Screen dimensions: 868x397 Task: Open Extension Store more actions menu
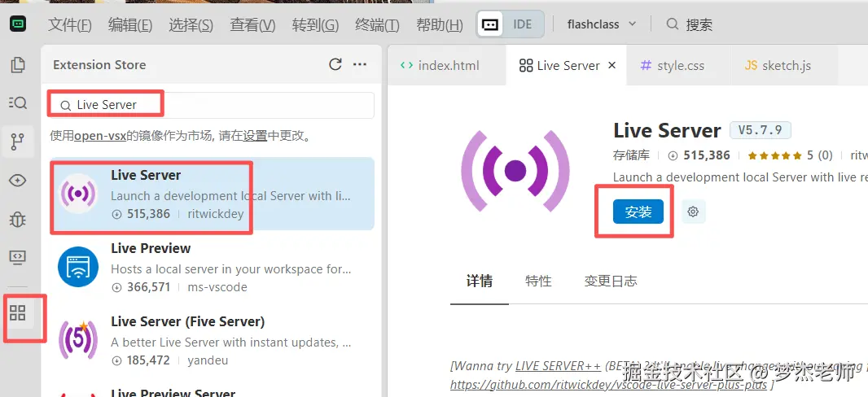pyautogui.click(x=360, y=65)
